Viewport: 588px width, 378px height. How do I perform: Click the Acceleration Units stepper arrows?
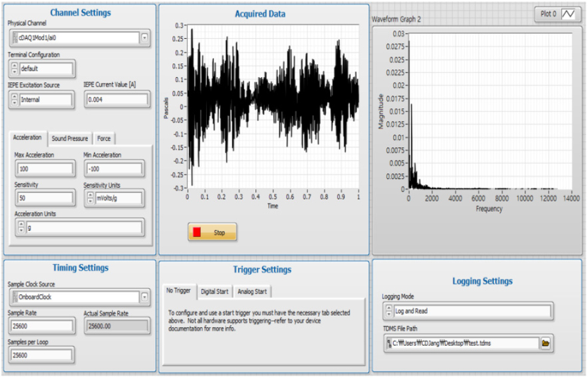pyautogui.click(x=22, y=227)
